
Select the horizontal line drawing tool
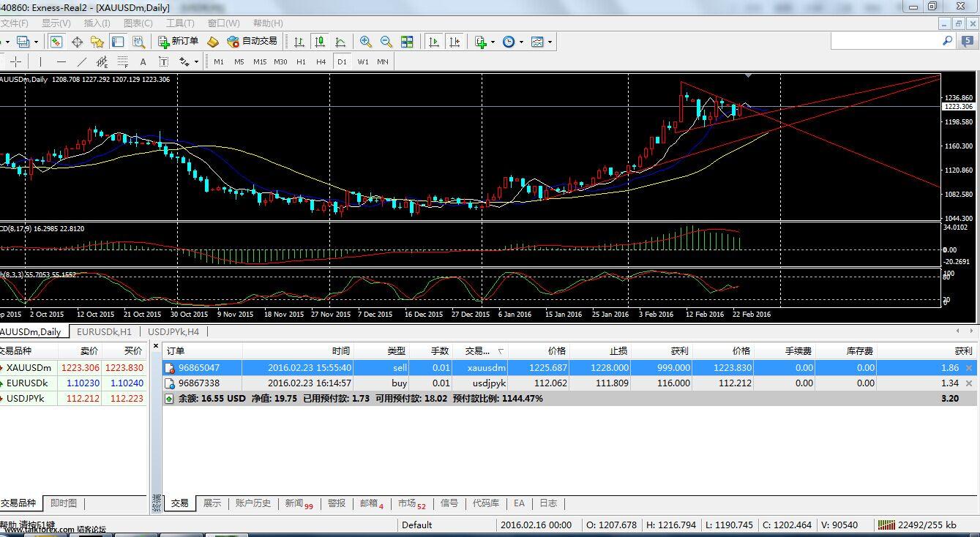point(61,61)
